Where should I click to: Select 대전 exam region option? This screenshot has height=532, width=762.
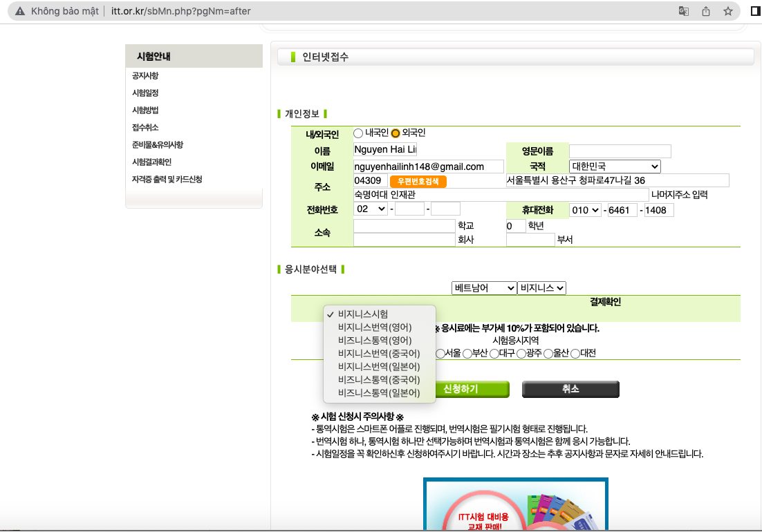(575, 354)
